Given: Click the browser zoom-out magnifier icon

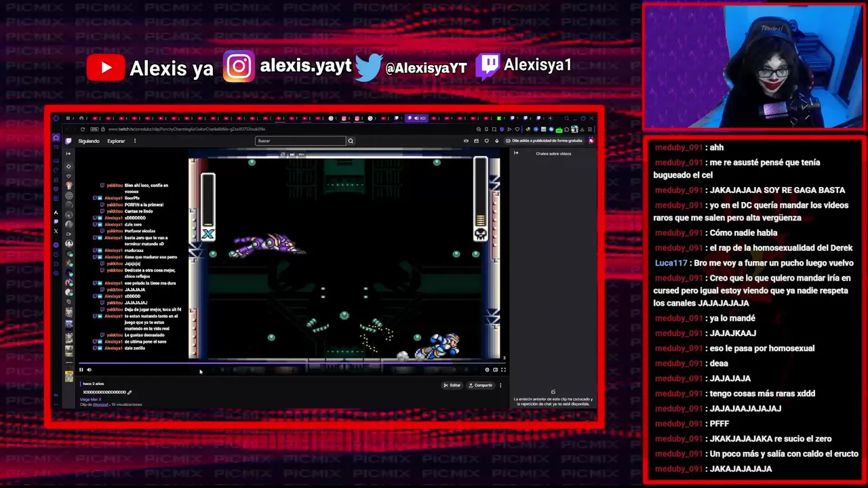Looking at the screenshot, I should 479,129.
